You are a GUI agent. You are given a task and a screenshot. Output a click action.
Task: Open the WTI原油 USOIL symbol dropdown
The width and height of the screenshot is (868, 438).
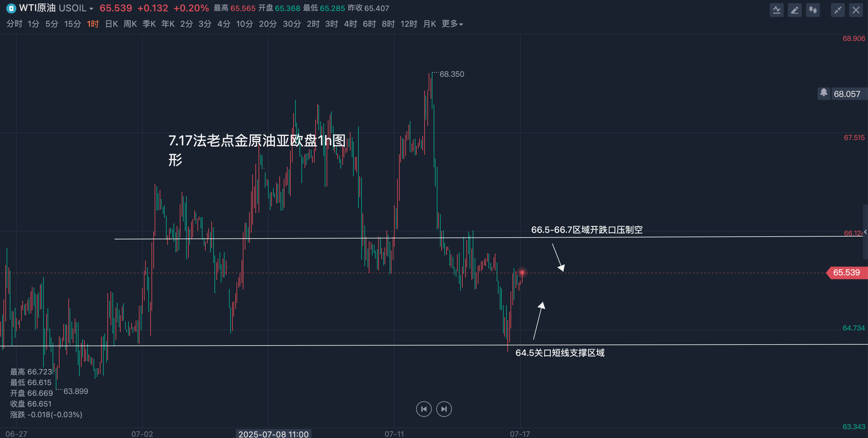(x=56, y=8)
